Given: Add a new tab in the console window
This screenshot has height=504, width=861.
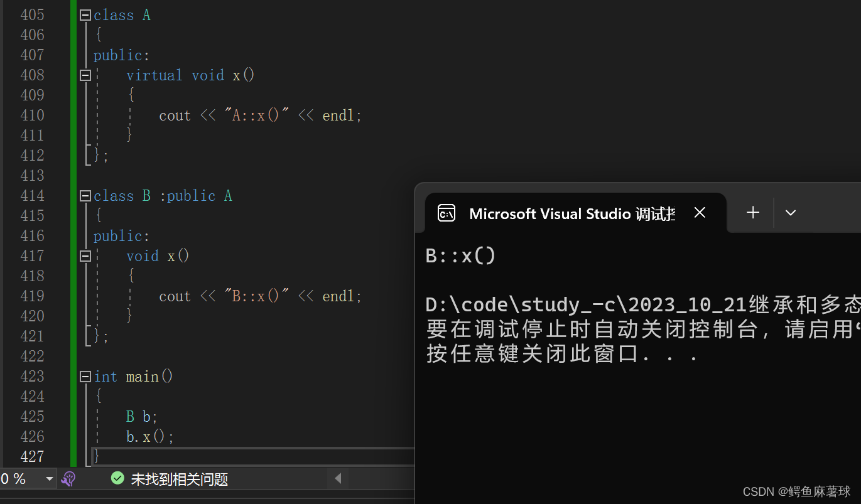Looking at the screenshot, I should point(753,213).
